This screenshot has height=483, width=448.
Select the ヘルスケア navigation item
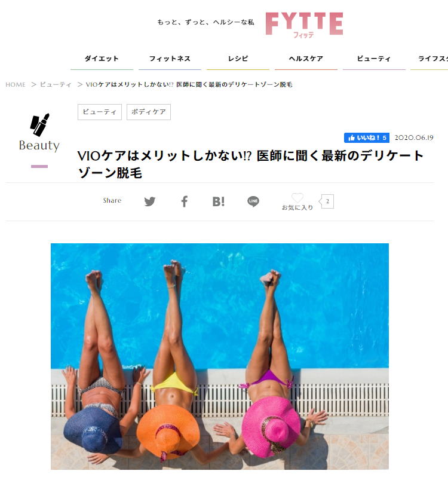(x=306, y=59)
